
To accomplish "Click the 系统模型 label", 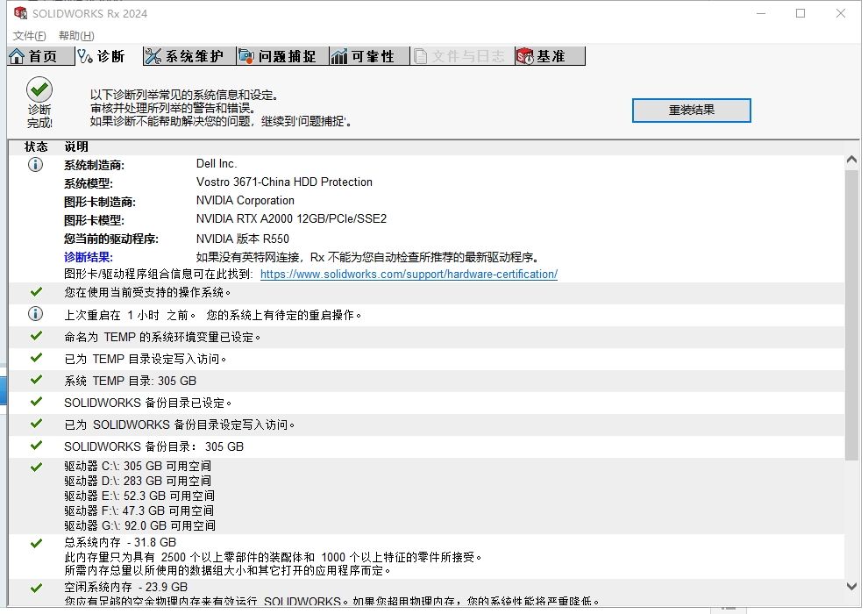I will (x=89, y=184).
